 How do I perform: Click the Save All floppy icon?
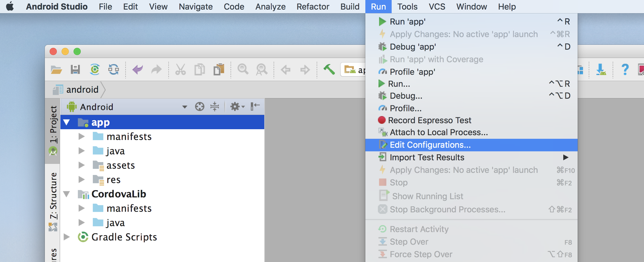(x=75, y=70)
